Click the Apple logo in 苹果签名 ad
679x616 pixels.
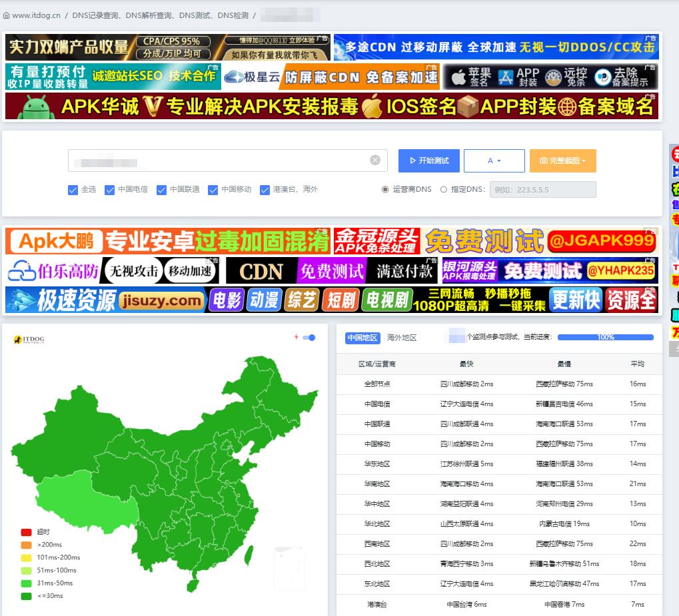[x=458, y=77]
